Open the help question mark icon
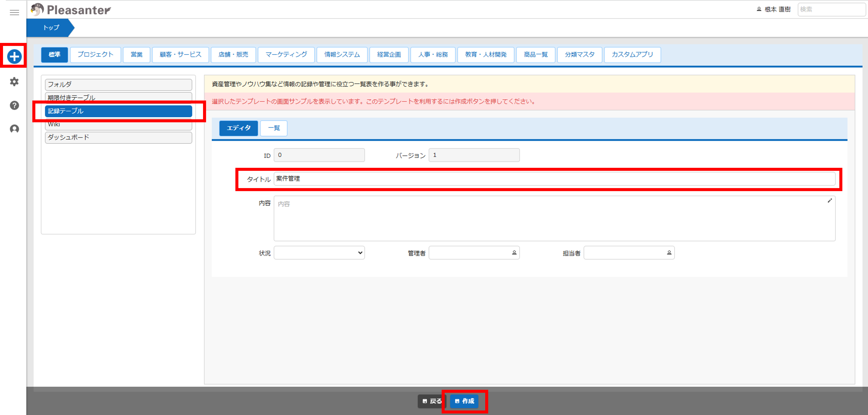 [14, 105]
